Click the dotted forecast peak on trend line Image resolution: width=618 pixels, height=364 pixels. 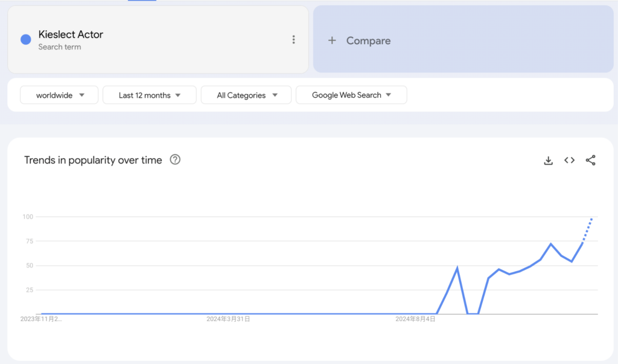click(x=591, y=219)
